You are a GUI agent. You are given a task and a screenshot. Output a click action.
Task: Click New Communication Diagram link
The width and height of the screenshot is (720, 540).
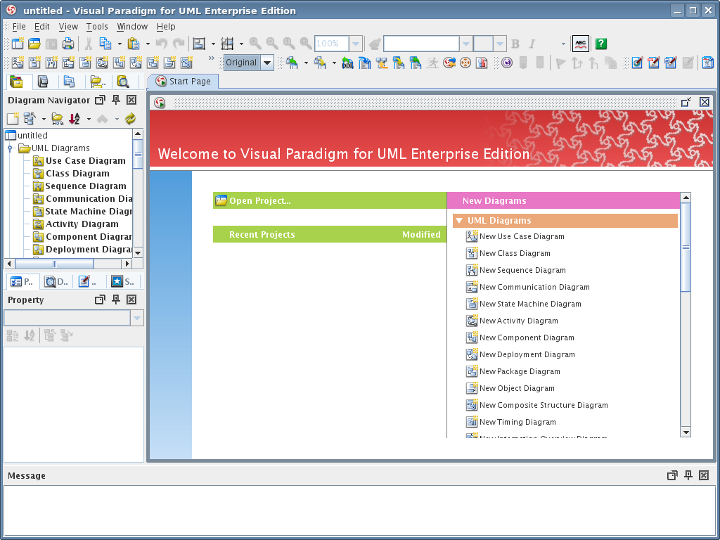(x=534, y=287)
